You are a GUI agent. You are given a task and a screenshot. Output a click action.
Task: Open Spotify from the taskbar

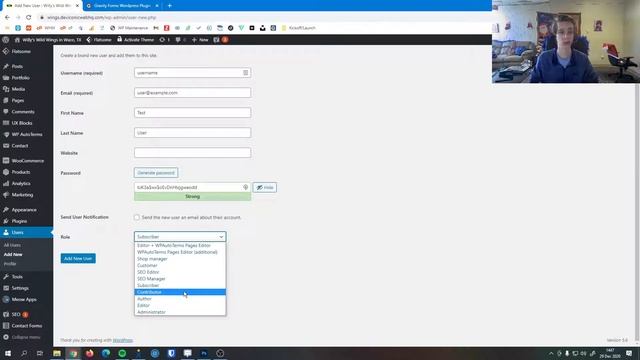pos(122,353)
